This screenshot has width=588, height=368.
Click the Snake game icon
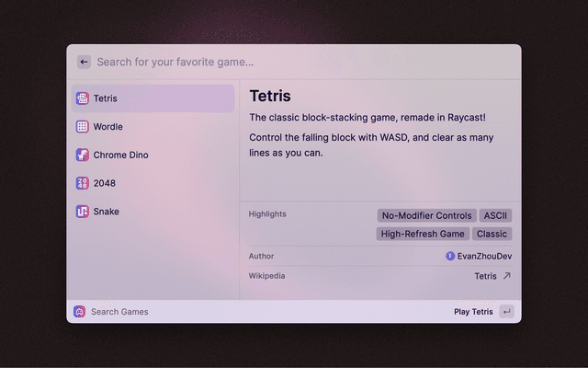(x=83, y=212)
